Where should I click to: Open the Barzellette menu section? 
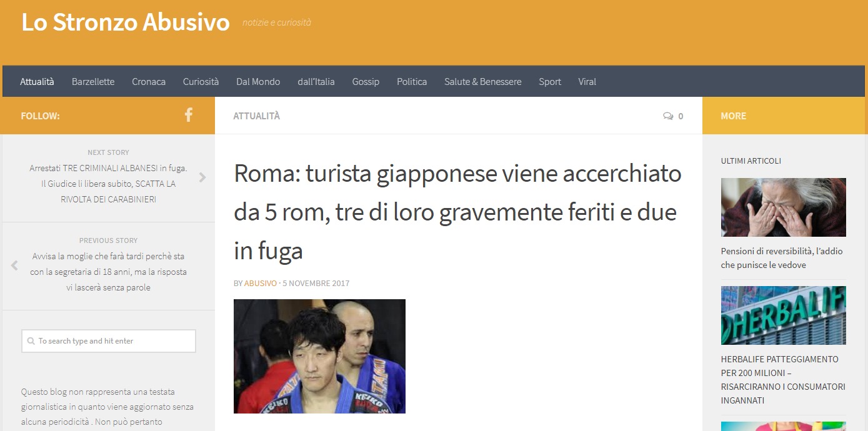point(93,82)
